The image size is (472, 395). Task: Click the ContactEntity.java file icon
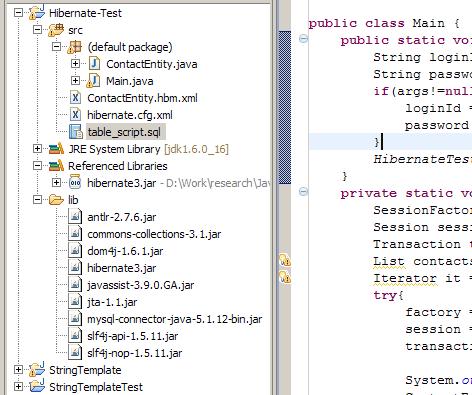click(94, 63)
